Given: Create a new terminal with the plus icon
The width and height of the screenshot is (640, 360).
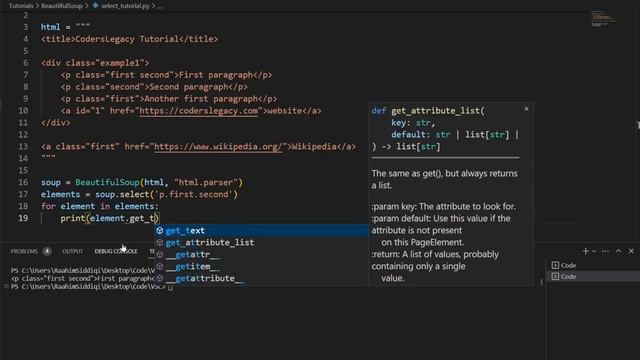Looking at the screenshot, I should 585,251.
